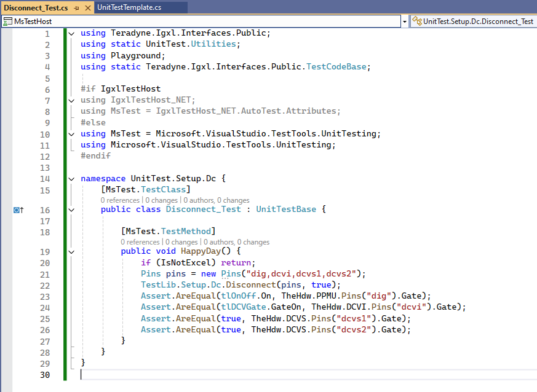Click the HappyDay method name
The image size is (537, 392).
point(201,251)
